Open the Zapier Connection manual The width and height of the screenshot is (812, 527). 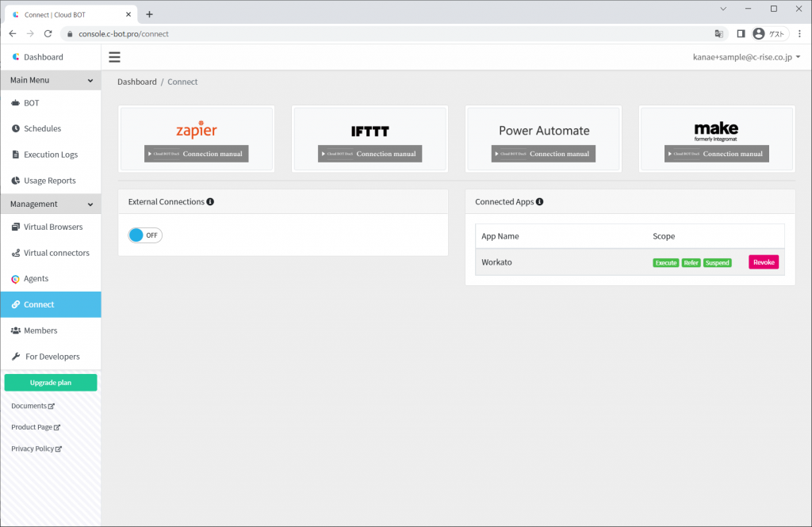[197, 154]
